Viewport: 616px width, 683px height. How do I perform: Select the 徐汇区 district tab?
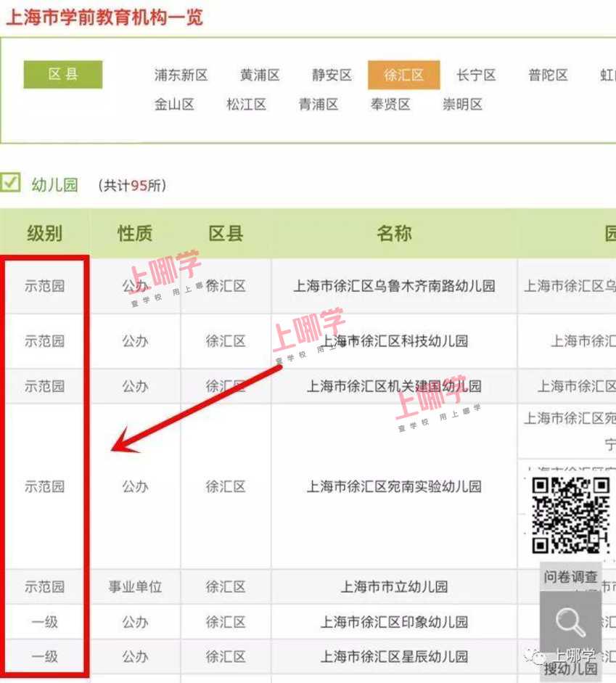coord(403,75)
